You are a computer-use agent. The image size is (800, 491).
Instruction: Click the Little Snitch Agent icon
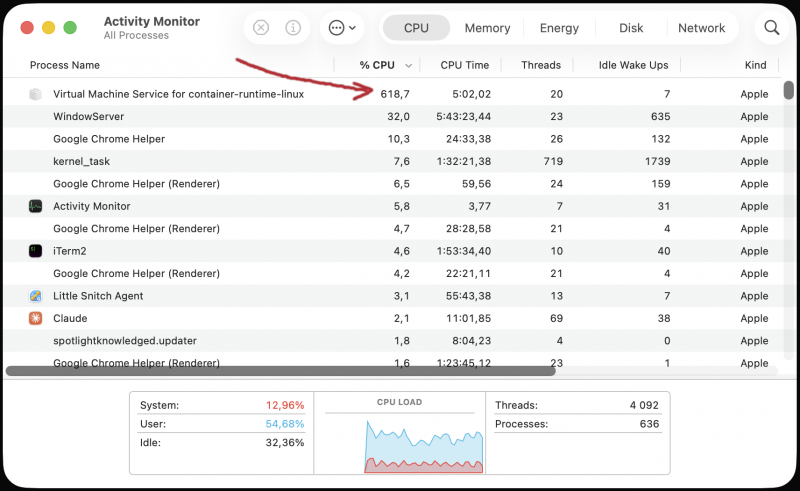tap(35, 296)
